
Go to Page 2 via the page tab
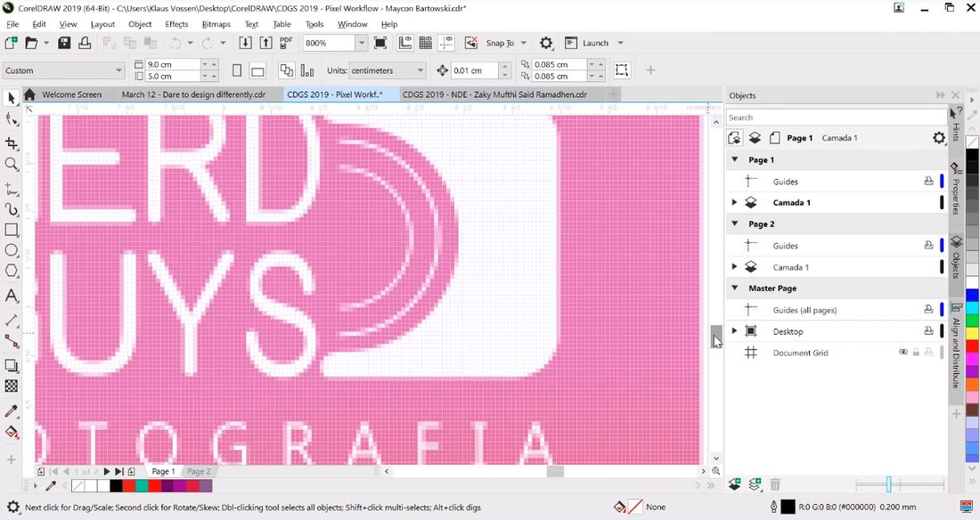[x=198, y=471]
